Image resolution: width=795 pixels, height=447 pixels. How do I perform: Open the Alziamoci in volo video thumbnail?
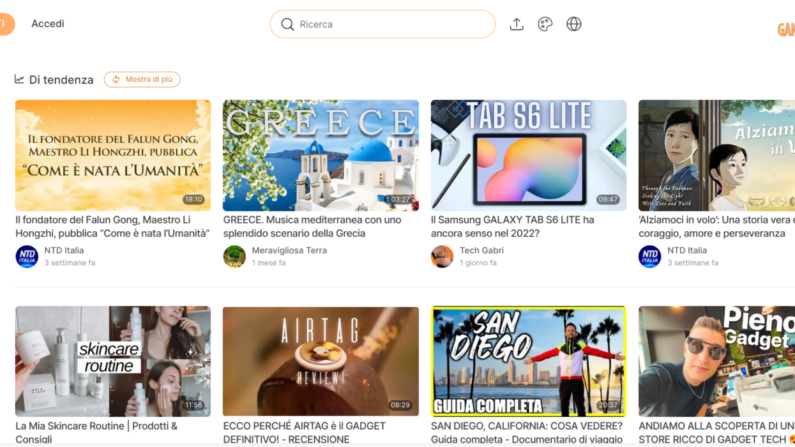716,156
